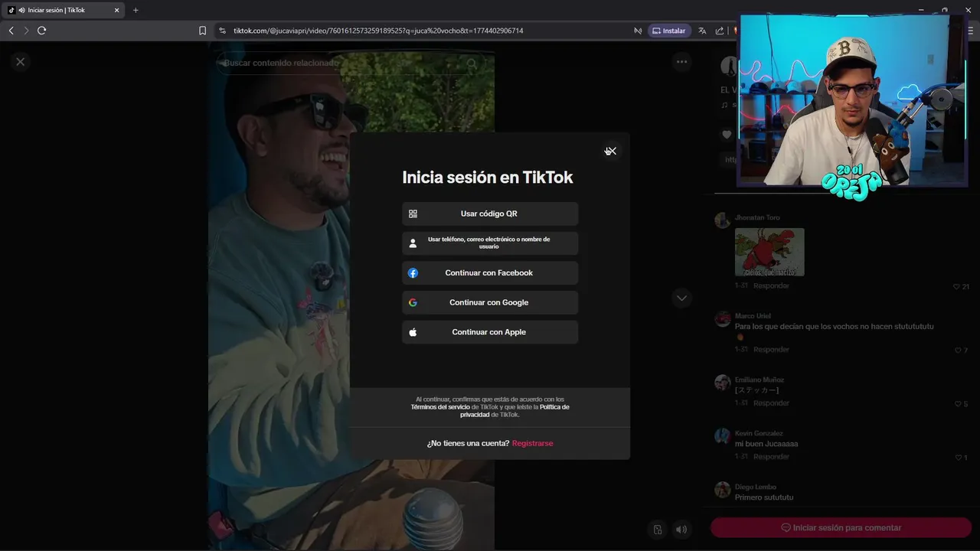Toggle video sound with speaker icon
The width and height of the screenshot is (980, 551).
pos(681,530)
